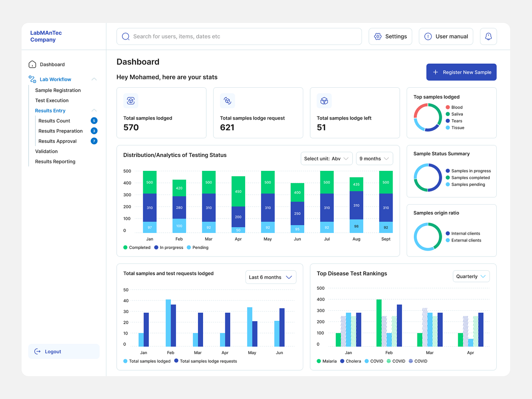Click the search magnifier icon
The height and width of the screenshot is (399, 532).
pyautogui.click(x=126, y=36)
